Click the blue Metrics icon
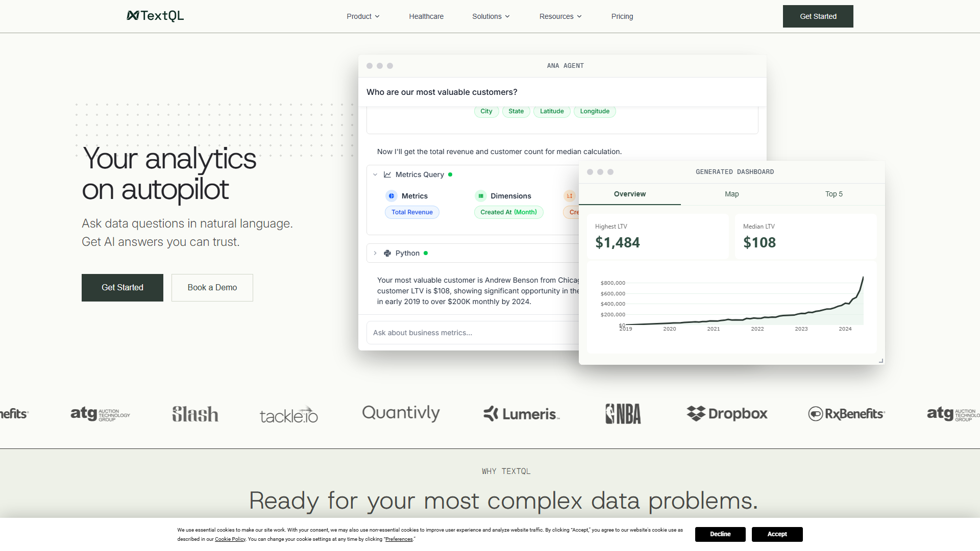This screenshot has height=551, width=980. click(x=391, y=196)
